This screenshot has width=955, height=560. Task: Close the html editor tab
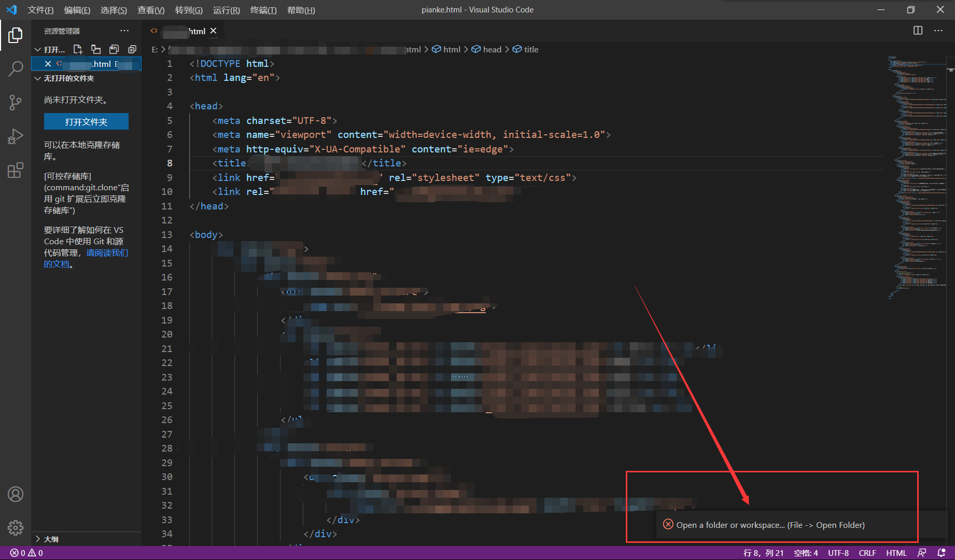pos(213,31)
